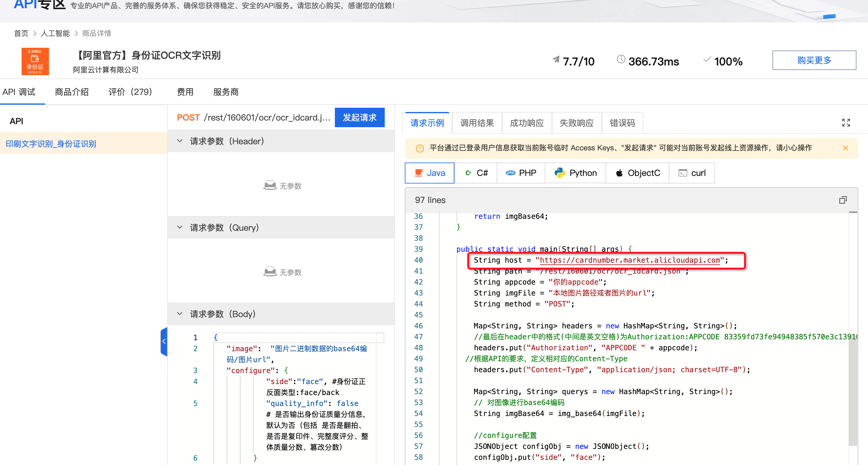Viewport: 868px width, 465px height.
Task: Click the 购买更多 button
Action: pos(814,60)
